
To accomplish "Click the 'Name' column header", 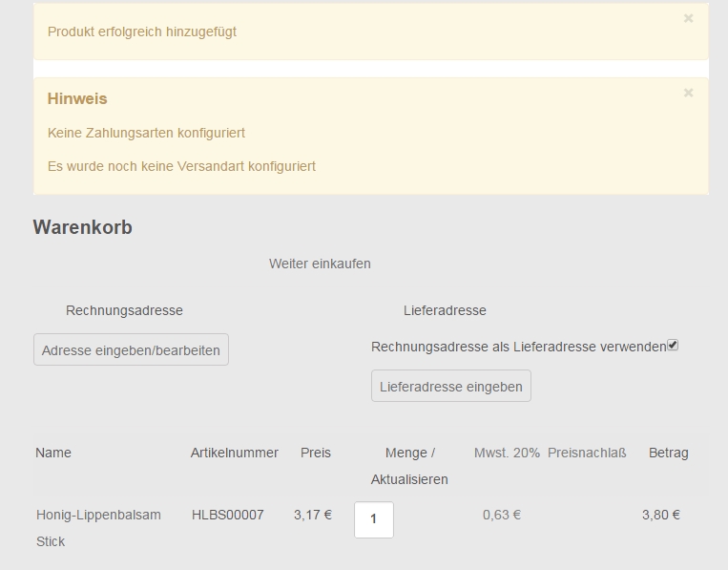I will [53, 453].
